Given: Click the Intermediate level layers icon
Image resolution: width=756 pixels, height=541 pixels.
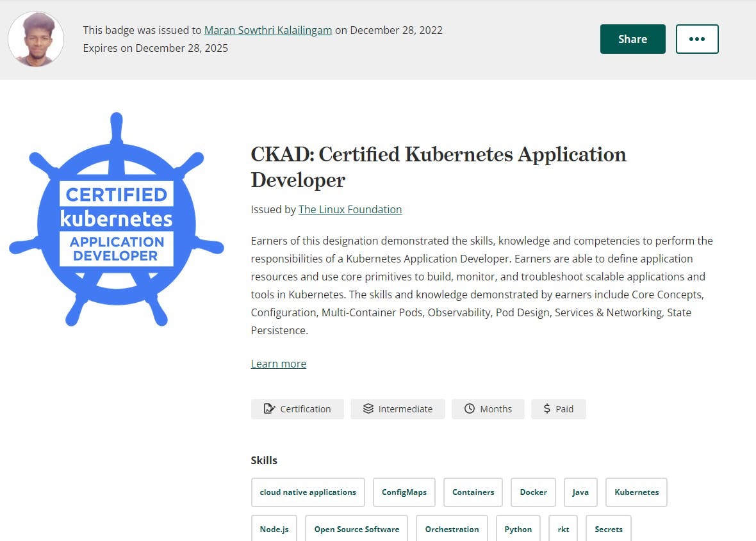Looking at the screenshot, I should pos(368,408).
